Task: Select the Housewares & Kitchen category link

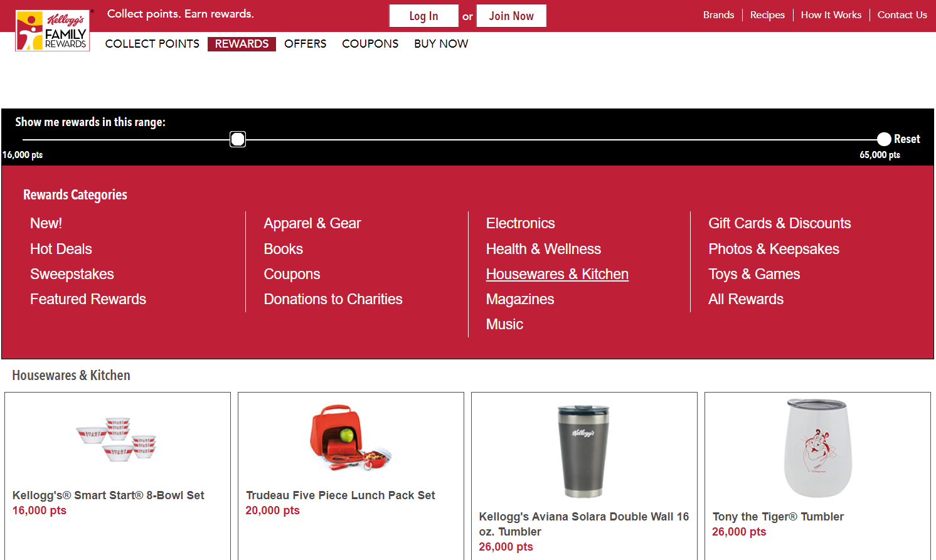Action: [x=557, y=274]
